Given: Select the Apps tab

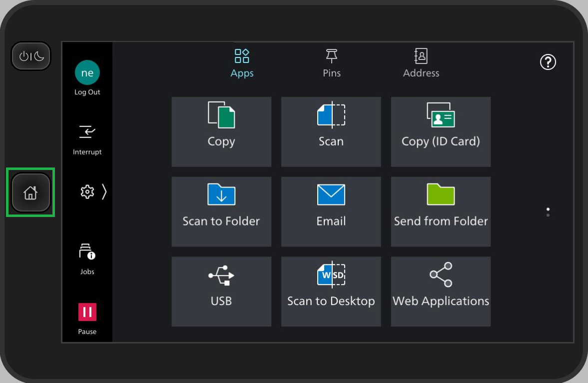Looking at the screenshot, I should tap(242, 63).
